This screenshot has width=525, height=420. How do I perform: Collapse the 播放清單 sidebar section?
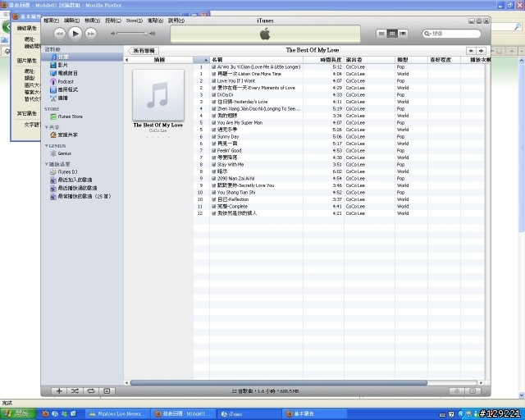pyautogui.click(x=47, y=164)
